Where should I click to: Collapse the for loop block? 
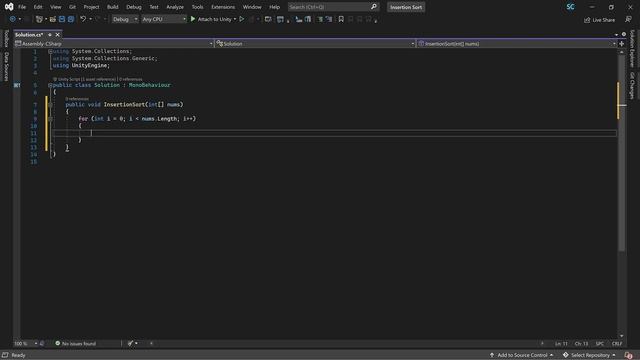[50, 119]
